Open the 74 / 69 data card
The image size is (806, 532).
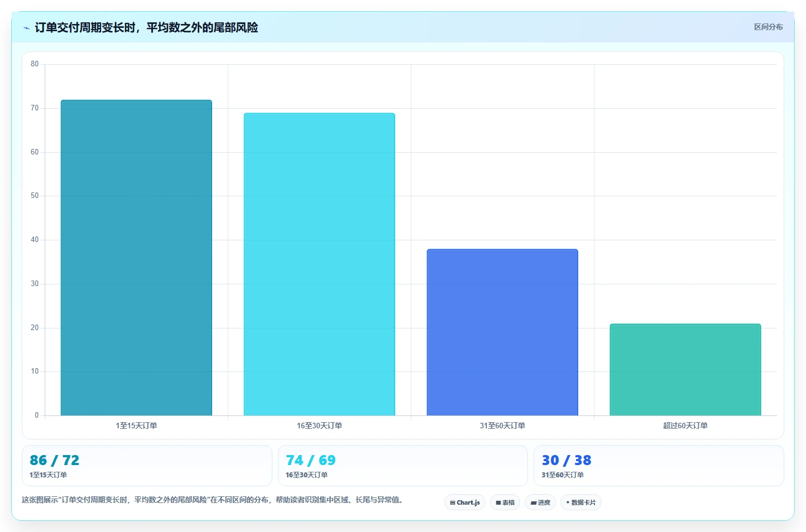pyautogui.click(x=402, y=466)
